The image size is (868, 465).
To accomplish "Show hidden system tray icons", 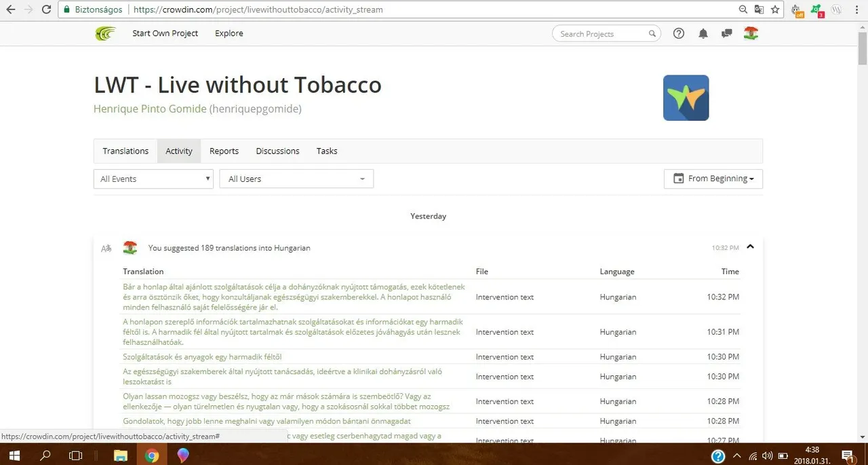I will (x=737, y=455).
